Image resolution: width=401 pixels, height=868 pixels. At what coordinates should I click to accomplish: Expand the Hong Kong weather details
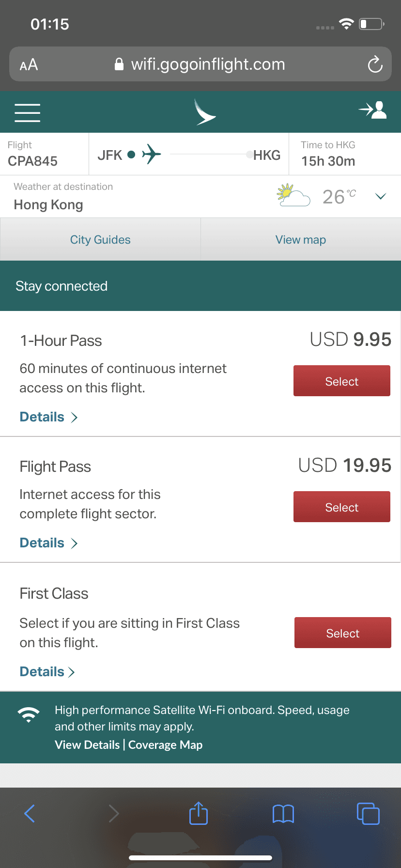click(381, 196)
